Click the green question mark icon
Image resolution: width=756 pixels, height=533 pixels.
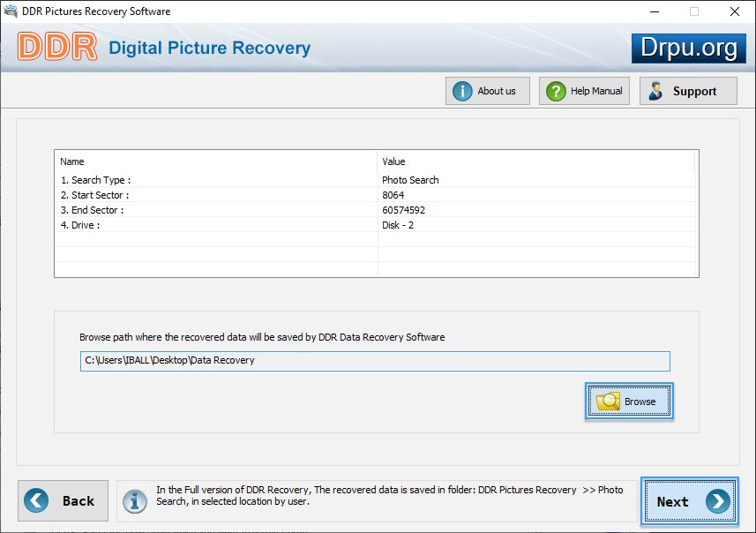[x=556, y=91]
